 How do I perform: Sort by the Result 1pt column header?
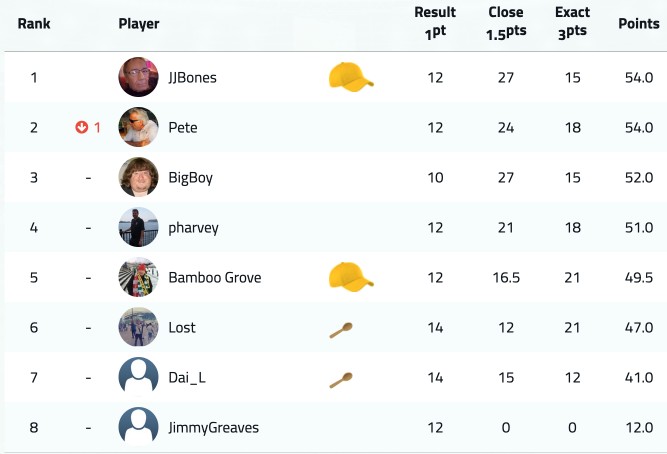[435, 23]
